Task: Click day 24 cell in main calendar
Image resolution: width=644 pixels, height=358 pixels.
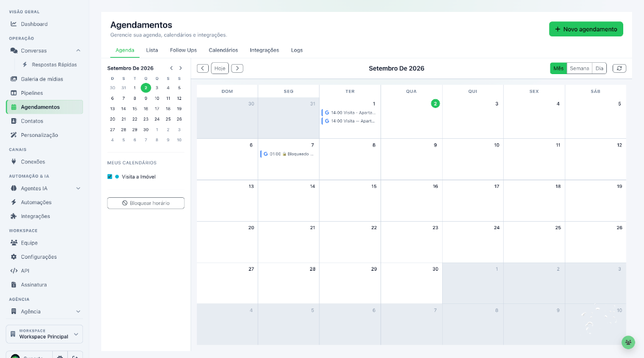Action: [x=473, y=242]
